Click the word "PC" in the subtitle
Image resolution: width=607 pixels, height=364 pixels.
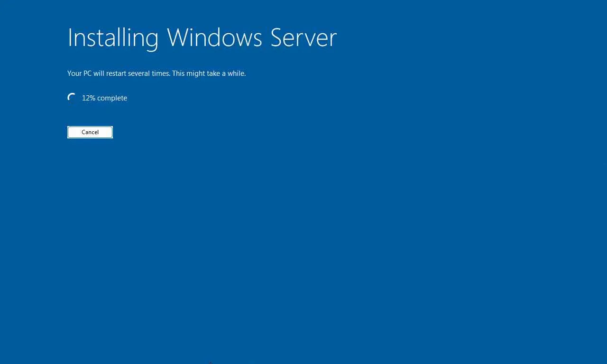(x=87, y=73)
